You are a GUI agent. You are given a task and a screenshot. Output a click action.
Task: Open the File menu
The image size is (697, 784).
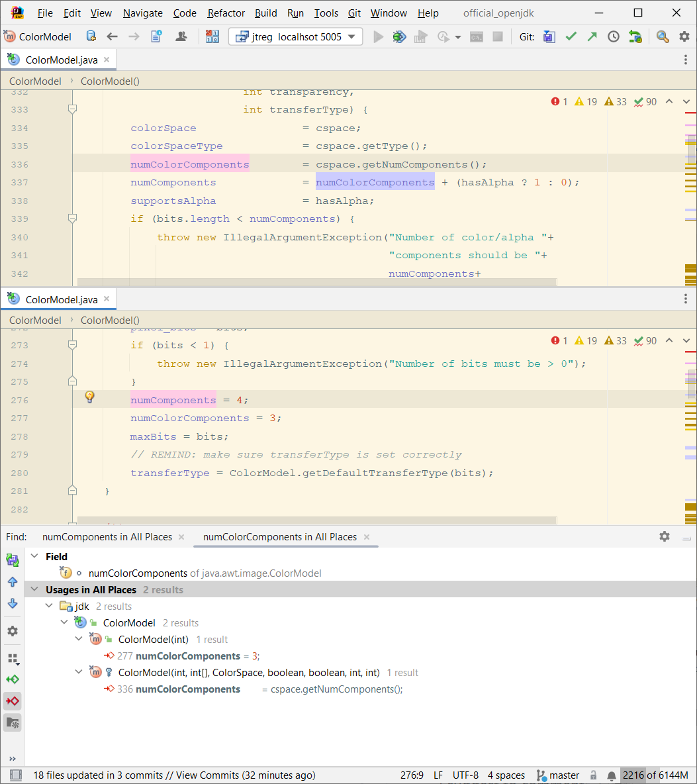(45, 13)
